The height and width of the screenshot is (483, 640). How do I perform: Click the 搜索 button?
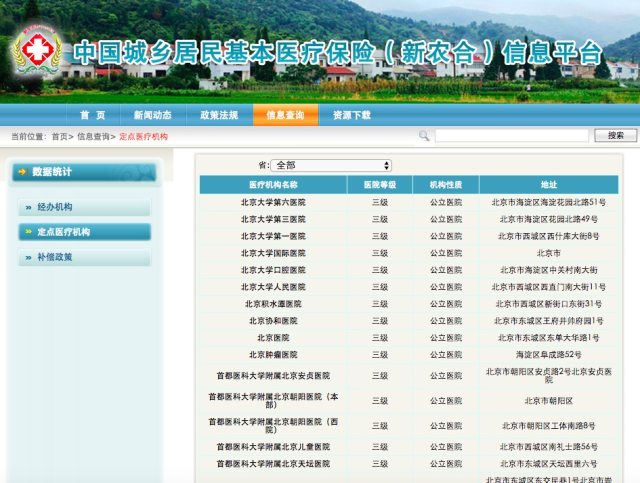point(616,136)
